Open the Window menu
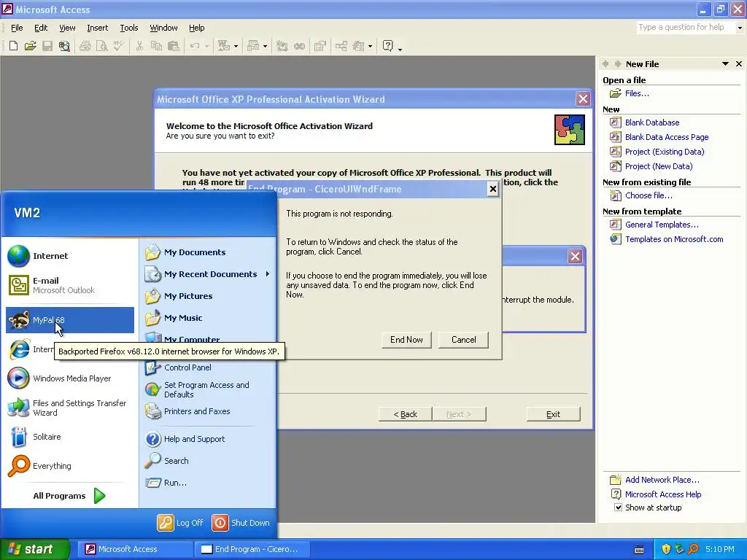This screenshot has height=560, width=747. (x=163, y=28)
